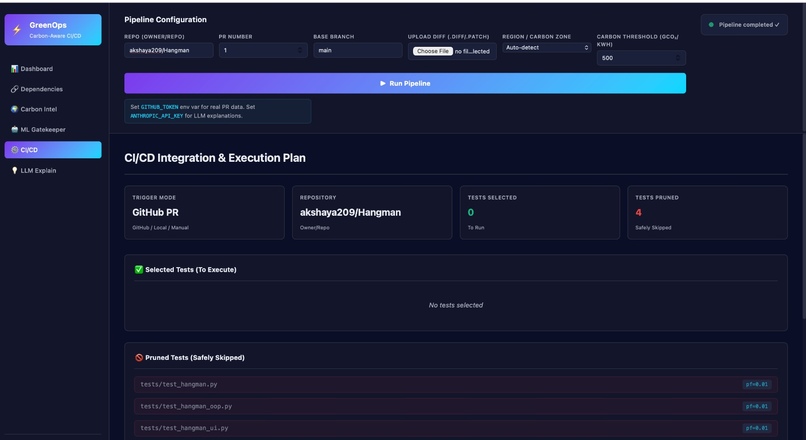Image resolution: width=806 pixels, height=440 pixels.
Task: Click the PR Number stepper arrows
Action: click(301, 50)
